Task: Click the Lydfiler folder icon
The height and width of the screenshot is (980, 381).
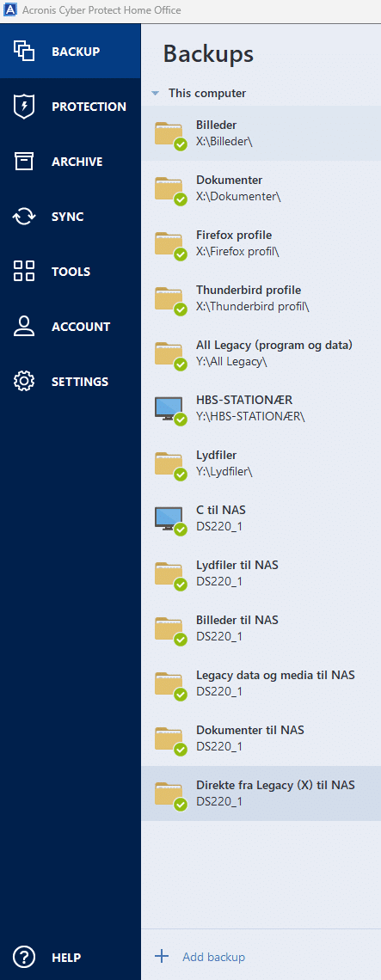Action: [170, 465]
